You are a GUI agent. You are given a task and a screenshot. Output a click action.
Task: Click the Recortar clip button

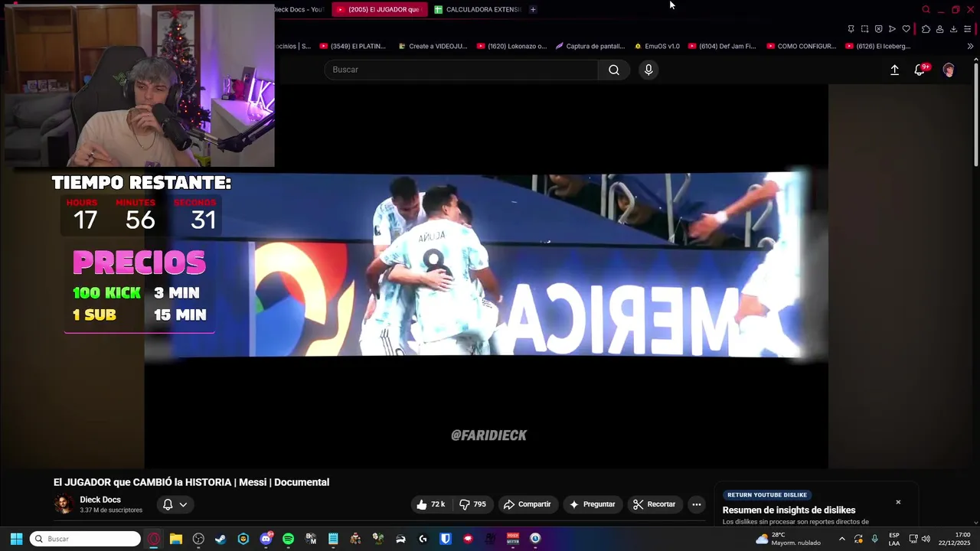(655, 504)
